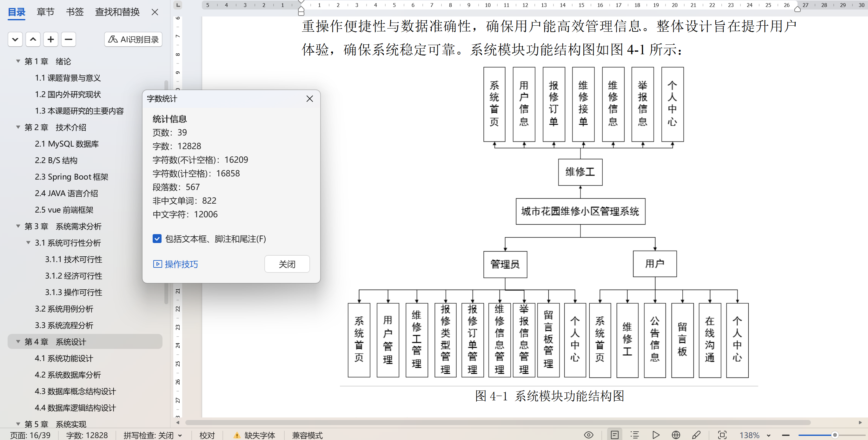This screenshot has width=868, height=440.
Task: Open 操作技巧 link
Action: point(181,264)
